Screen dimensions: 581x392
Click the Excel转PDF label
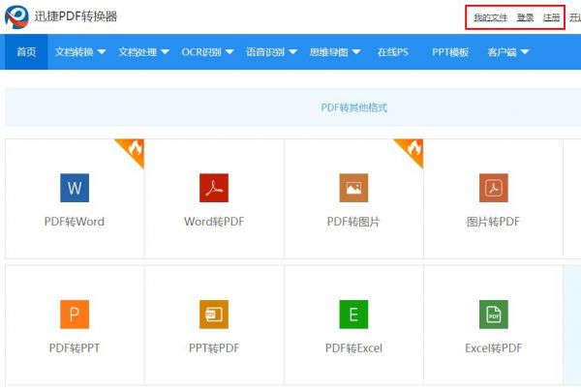pyautogui.click(x=494, y=347)
